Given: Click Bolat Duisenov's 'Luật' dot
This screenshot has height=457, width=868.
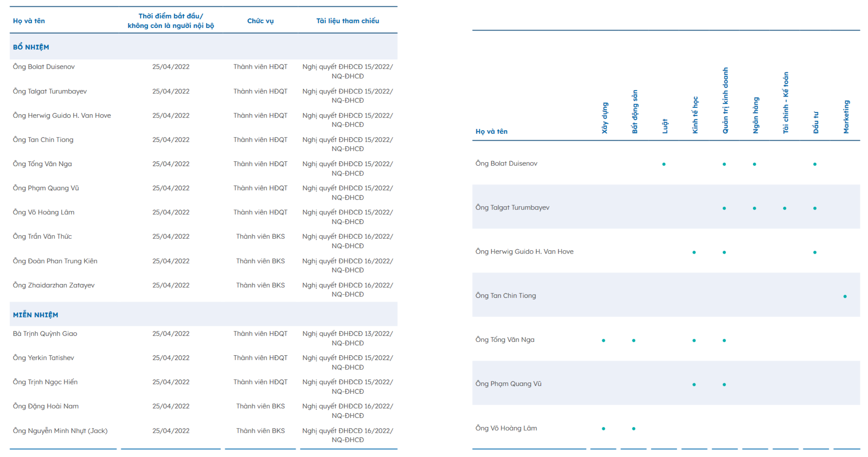Looking at the screenshot, I should click(664, 164).
